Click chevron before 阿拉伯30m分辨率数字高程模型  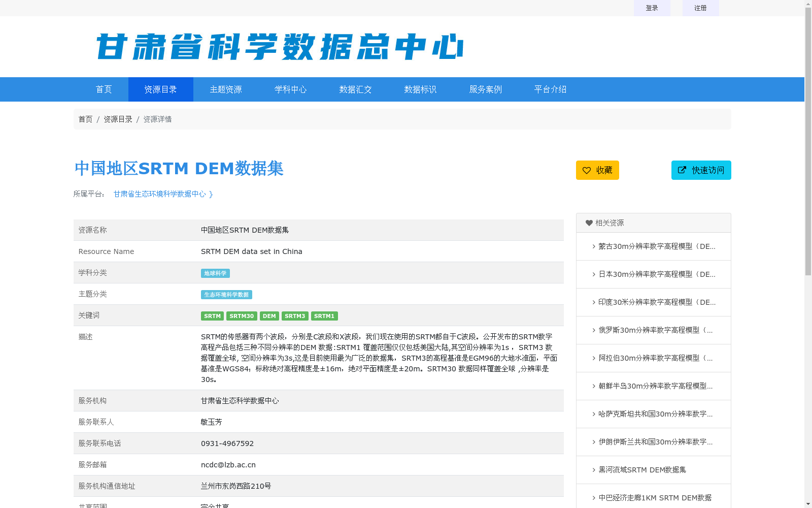pyautogui.click(x=594, y=358)
